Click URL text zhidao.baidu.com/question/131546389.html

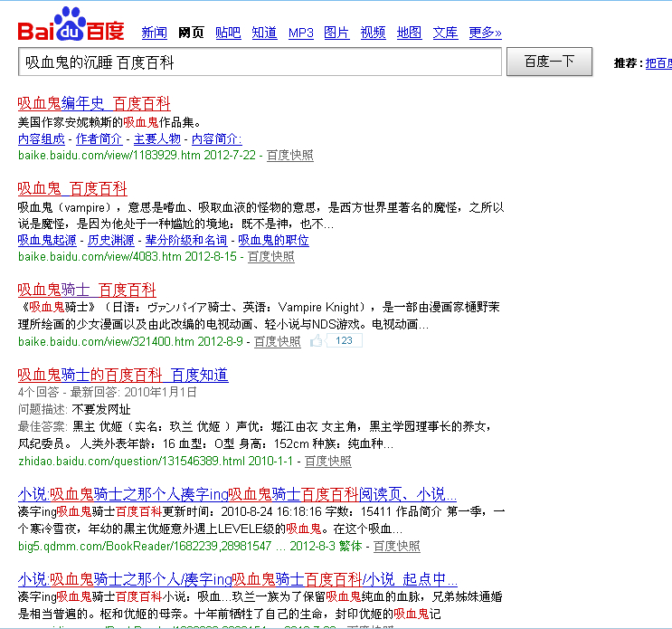[131, 462]
